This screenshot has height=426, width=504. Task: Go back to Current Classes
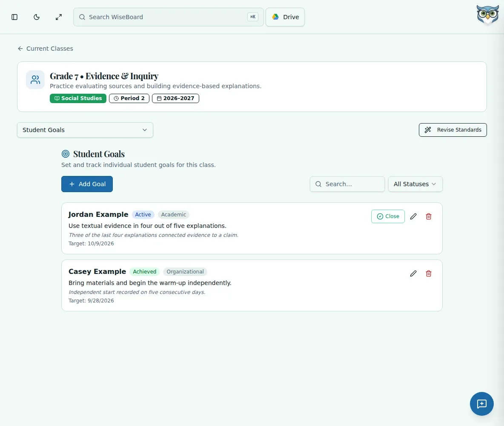coord(45,49)
